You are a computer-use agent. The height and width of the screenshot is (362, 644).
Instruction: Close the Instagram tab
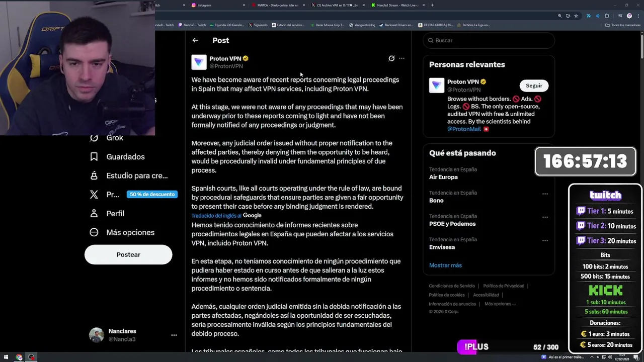tap(244, 5)
